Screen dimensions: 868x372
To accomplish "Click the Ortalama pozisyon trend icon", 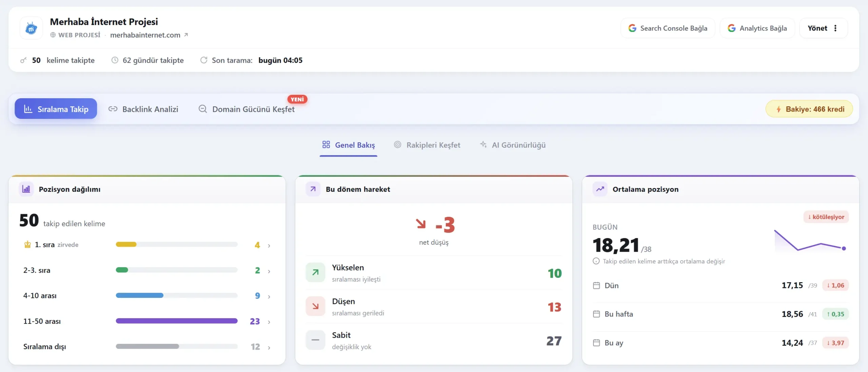I will coord(600,189).
